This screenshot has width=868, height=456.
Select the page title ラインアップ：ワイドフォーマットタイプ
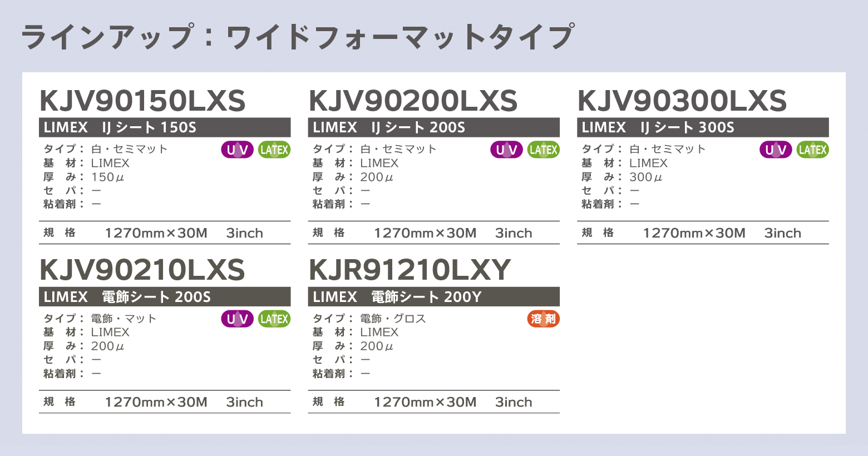298,37
